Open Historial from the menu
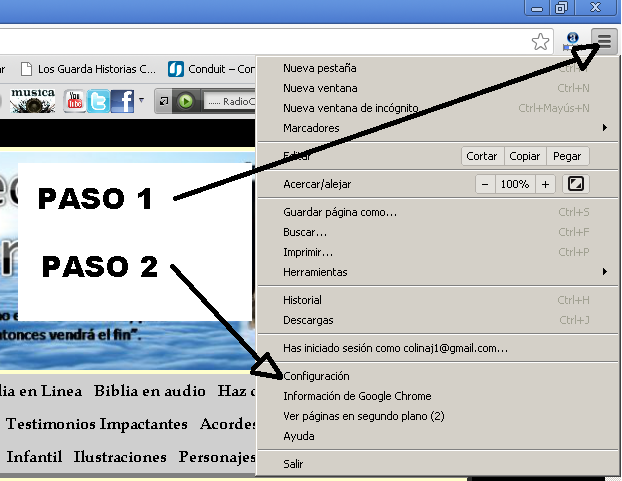The image size is (622, 481). (x=438, y=300)
